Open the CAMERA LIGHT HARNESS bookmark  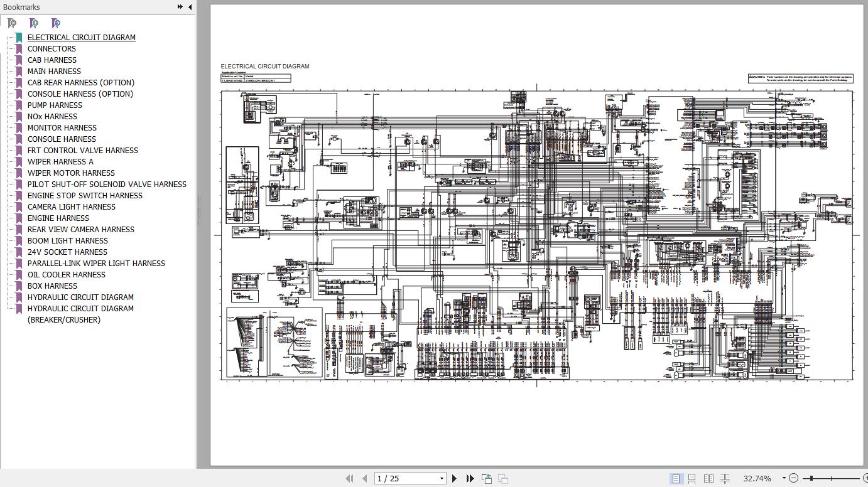click(x=72, y=206)
